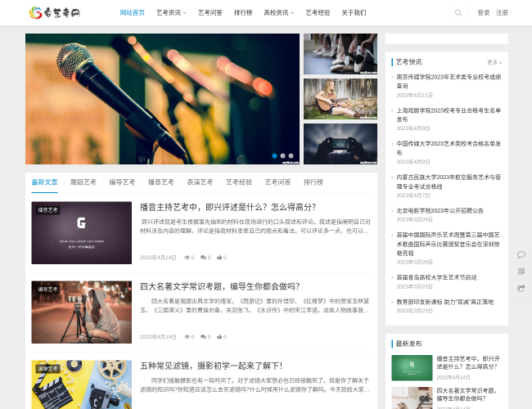Viewport: 532px width, 409px height.
Task: Click comments icon under 播音主持艺考 article
Action: point(203,258)
